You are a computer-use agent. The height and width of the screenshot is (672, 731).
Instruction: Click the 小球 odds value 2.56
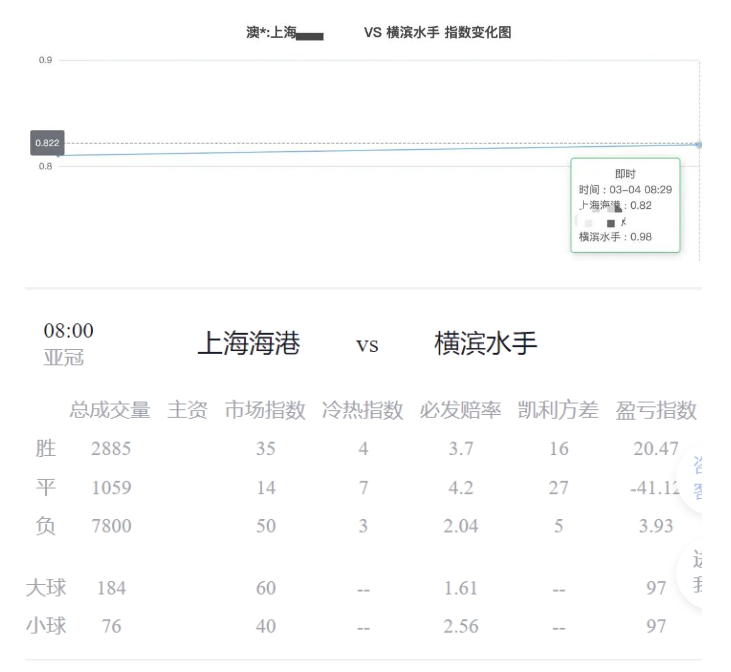click(460, 627)
